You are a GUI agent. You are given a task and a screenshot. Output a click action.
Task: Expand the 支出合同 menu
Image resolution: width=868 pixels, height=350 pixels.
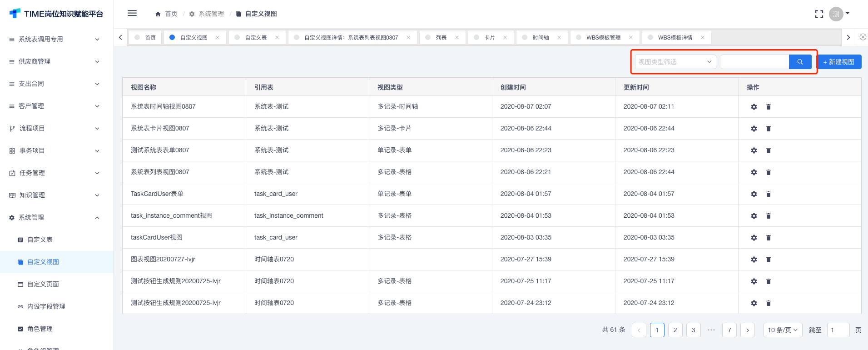56,84
